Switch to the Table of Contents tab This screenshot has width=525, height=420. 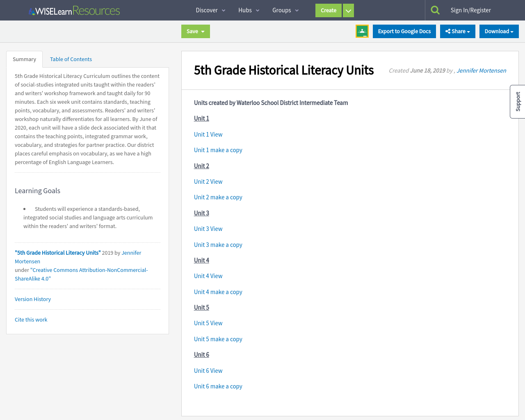tap(71, 59)
